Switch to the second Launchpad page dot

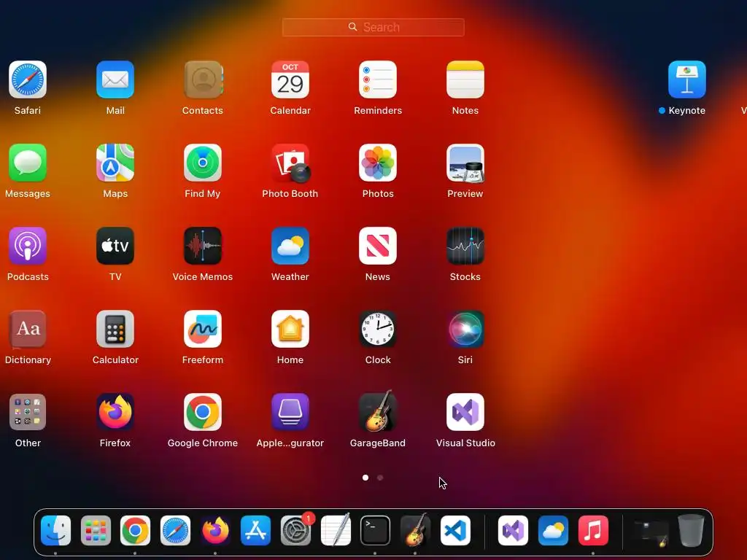click(x=379, y=478)
